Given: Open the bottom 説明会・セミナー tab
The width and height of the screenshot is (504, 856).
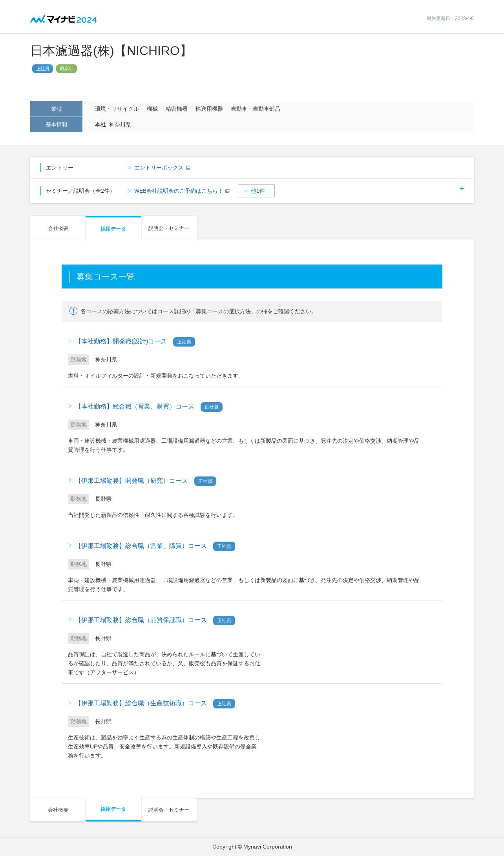Looking at the screenshot, I should point(169,810).
